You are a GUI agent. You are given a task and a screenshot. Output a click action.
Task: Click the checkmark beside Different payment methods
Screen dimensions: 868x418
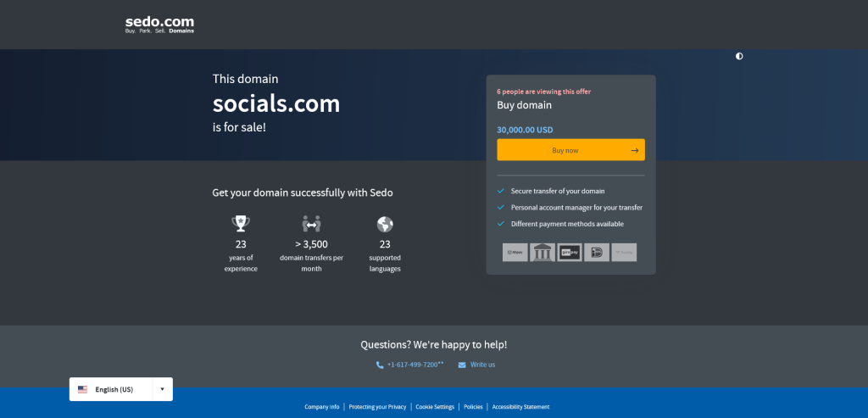click(501, 224)
